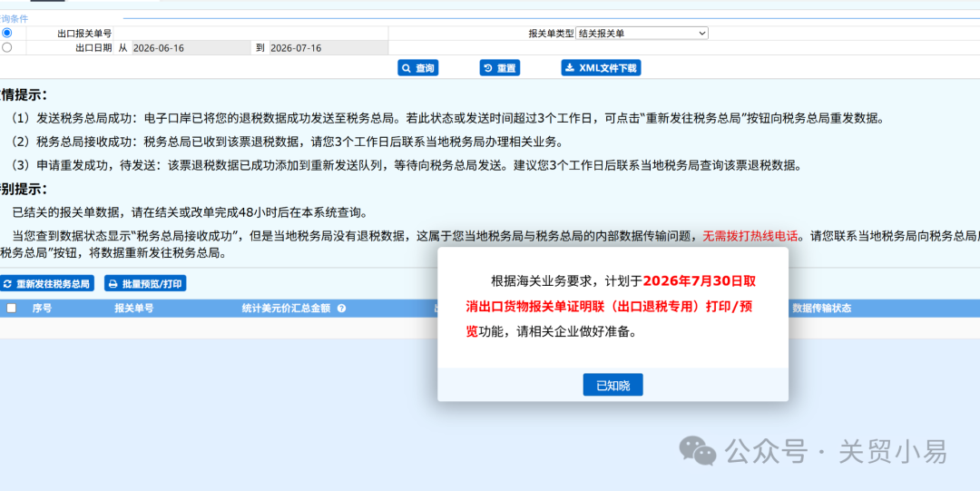Select the 出口日期 radio button

[7, 47]
